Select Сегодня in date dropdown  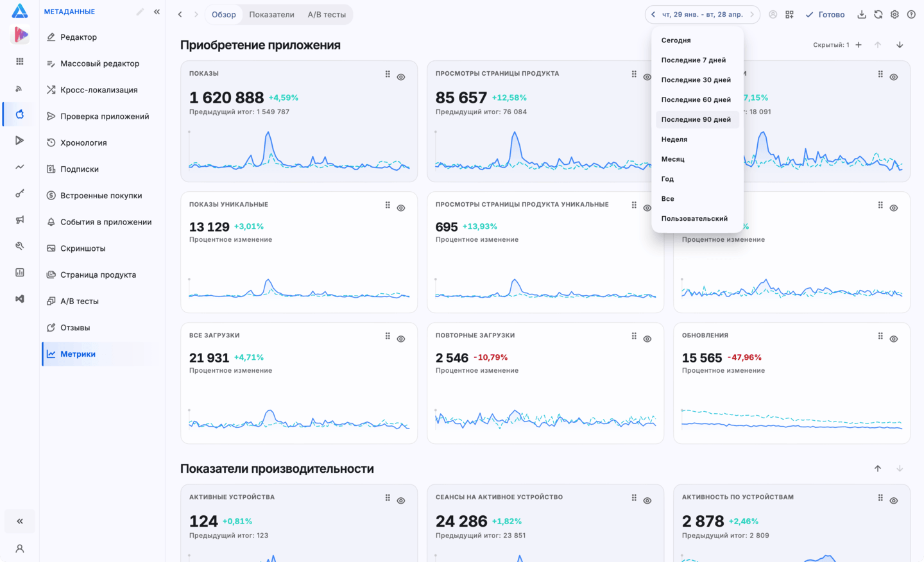click(697, 40)
